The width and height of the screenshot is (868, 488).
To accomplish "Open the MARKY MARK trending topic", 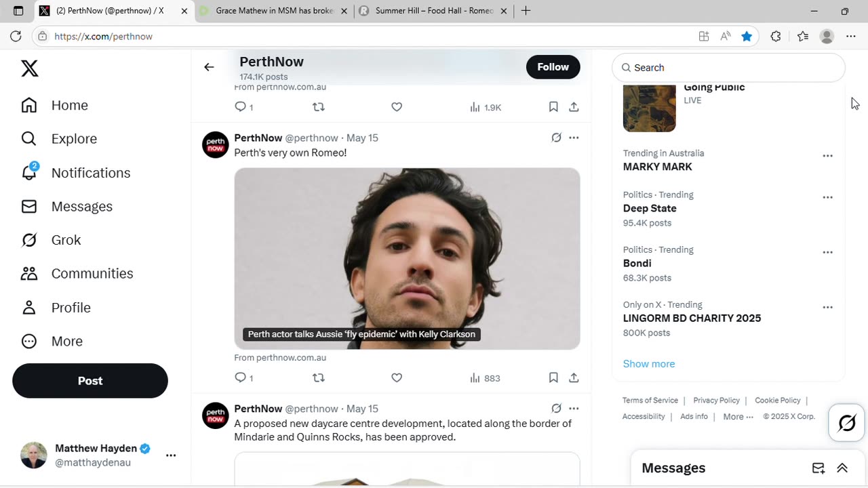I will click(658, 167).
